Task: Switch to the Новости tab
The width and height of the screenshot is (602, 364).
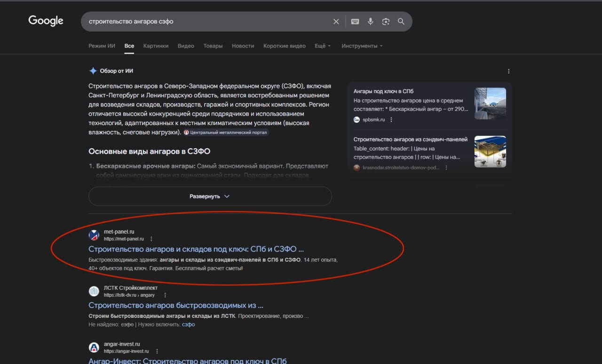Action: point(243,46)
